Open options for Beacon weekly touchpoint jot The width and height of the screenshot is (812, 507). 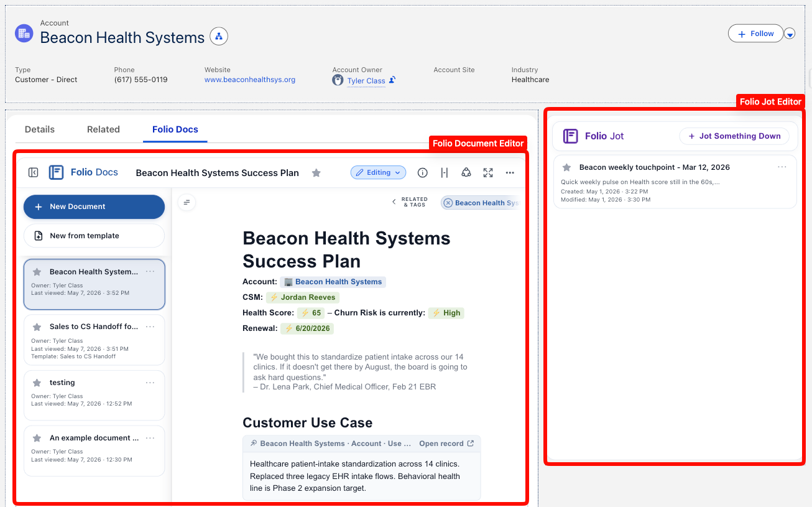click(x=782, y=167)
